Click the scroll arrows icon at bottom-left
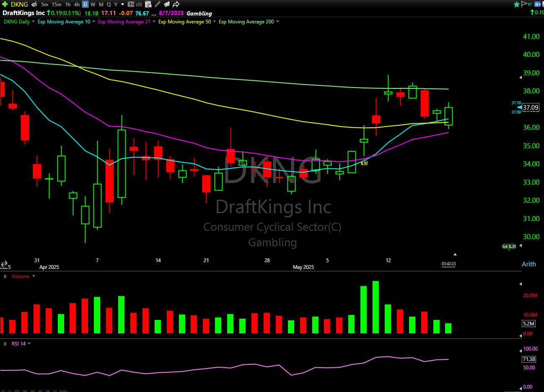 pyautogui.click(x=5, y=264)
